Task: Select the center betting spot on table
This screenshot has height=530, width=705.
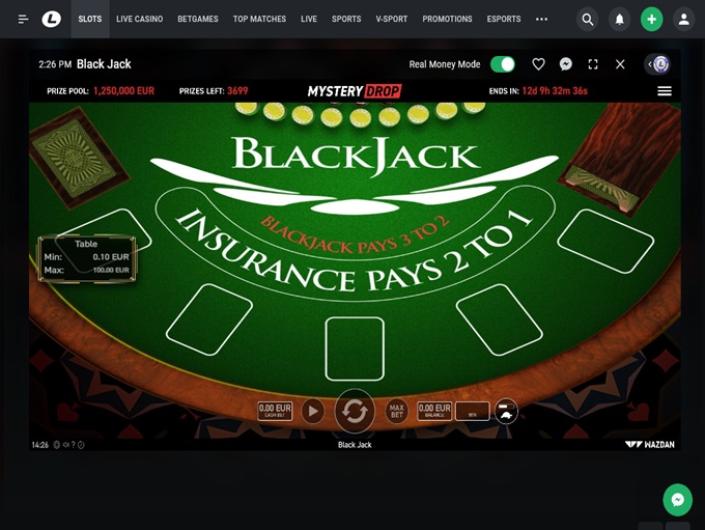Action: tap(354, 349)
